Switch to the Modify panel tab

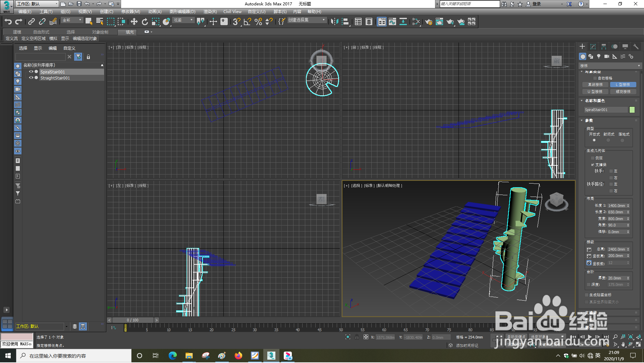coord(593,47)
